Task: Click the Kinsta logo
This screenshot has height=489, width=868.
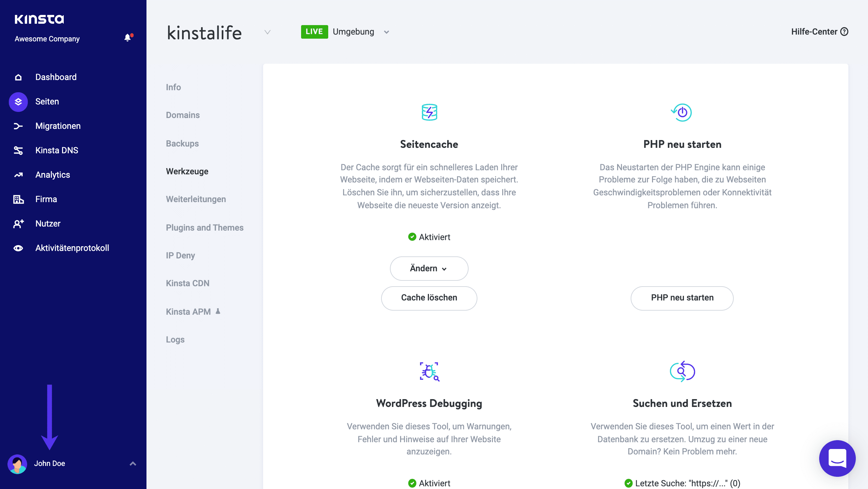Action: tap(39, 19)
